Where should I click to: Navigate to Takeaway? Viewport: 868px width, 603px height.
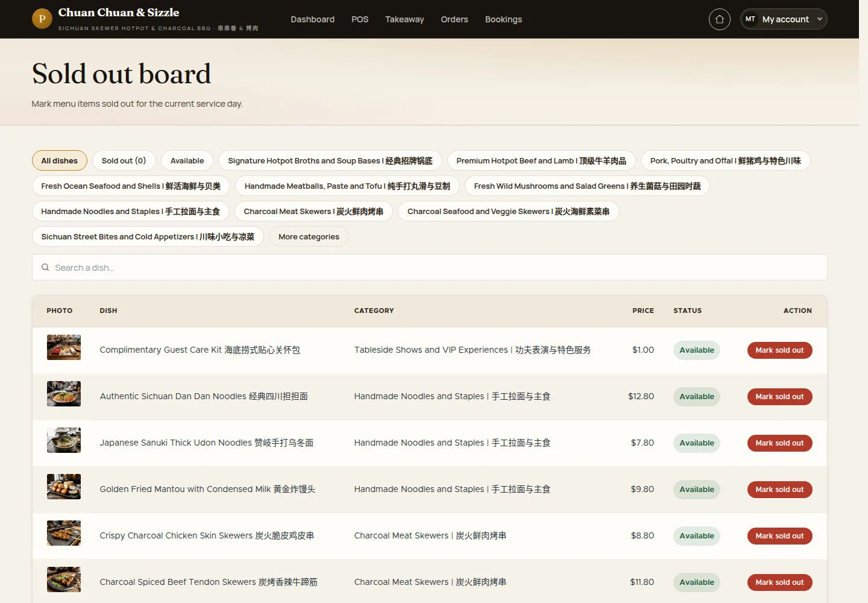coord(404,19)
